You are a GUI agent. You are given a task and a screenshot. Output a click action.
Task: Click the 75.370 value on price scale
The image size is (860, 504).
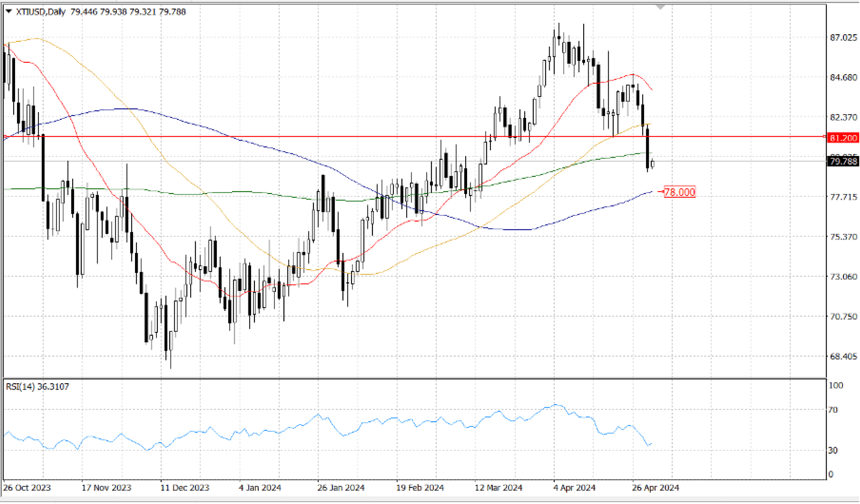point(843,237)
